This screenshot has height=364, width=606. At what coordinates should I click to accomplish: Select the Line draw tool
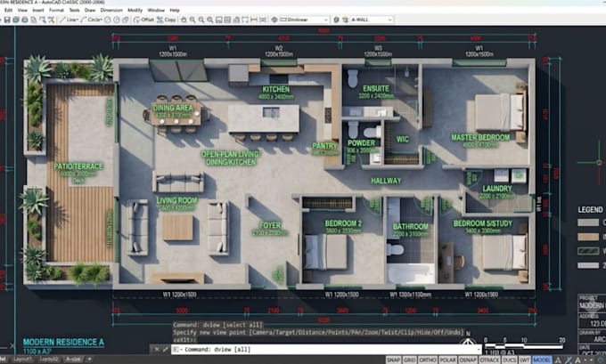tap(70, 20)
